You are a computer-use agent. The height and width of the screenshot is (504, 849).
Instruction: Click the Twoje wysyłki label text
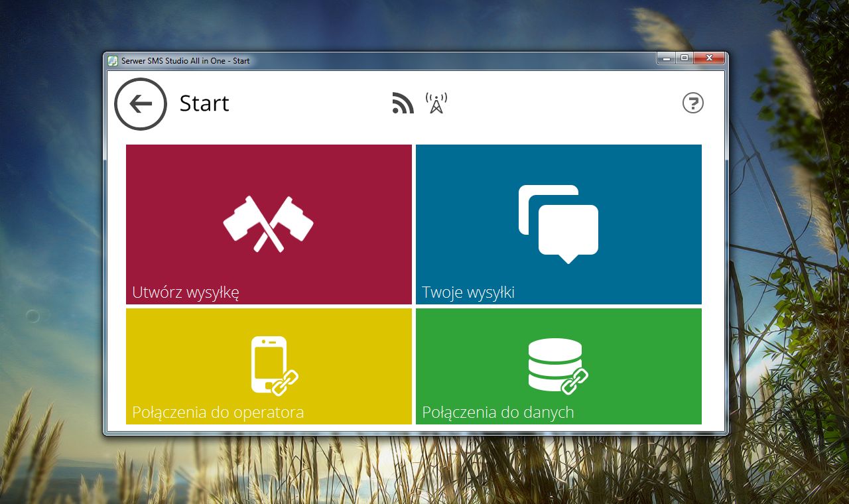(469, 292)
